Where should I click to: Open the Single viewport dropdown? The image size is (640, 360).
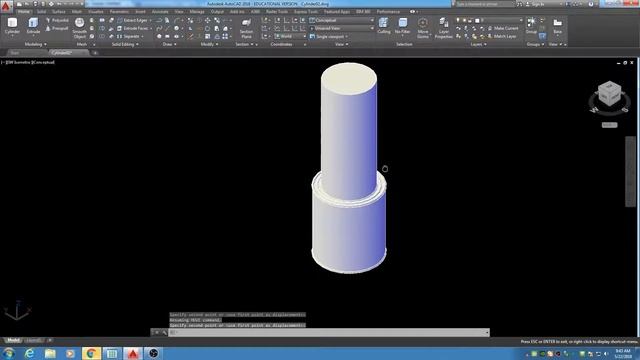329,36
